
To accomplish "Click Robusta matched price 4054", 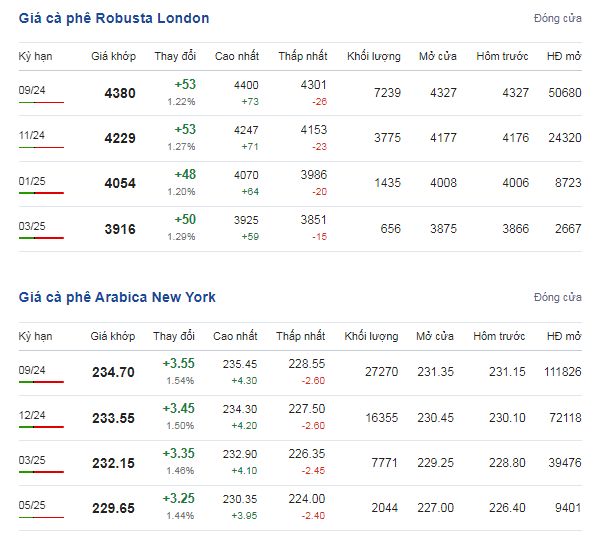I will [x=120, y=183].
